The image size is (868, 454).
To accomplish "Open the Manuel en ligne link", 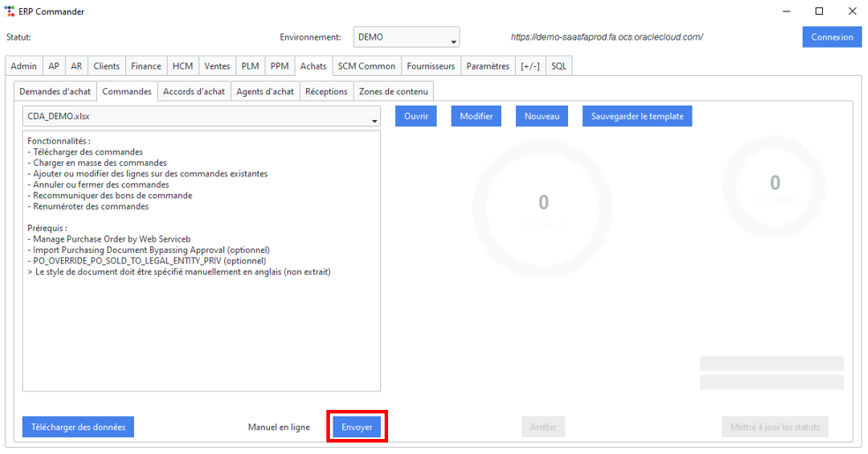I will 279,427.
